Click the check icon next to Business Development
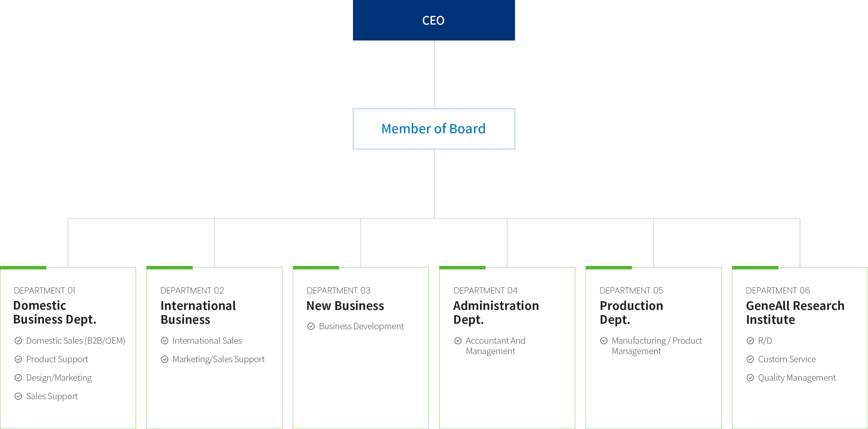Screen dimensions: 868x429 (x=311, y=326)
